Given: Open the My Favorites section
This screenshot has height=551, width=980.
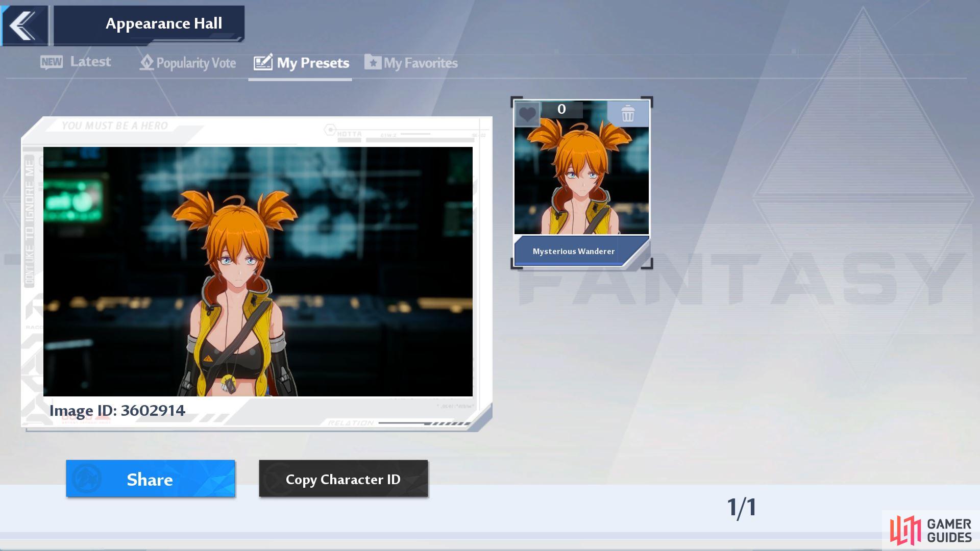Looking at the screenshot, I should [x=412, y=63].
